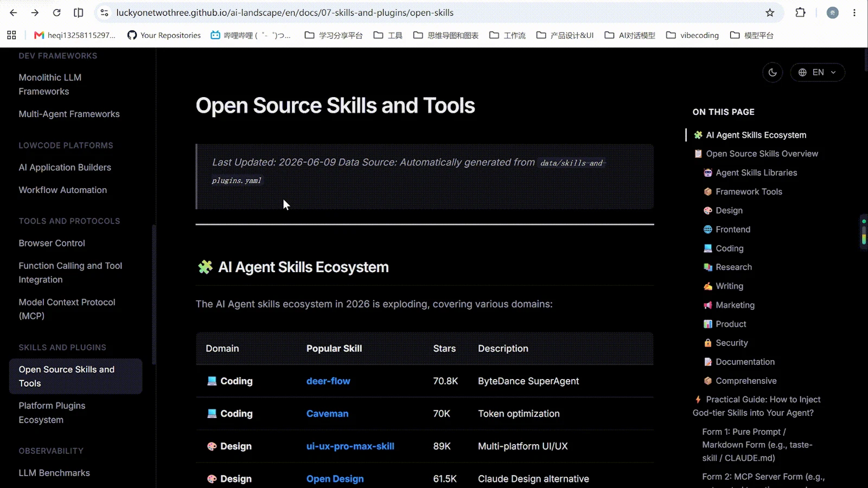
Task: Go back with the browser back arrow
Action: (x=13, y=12)
